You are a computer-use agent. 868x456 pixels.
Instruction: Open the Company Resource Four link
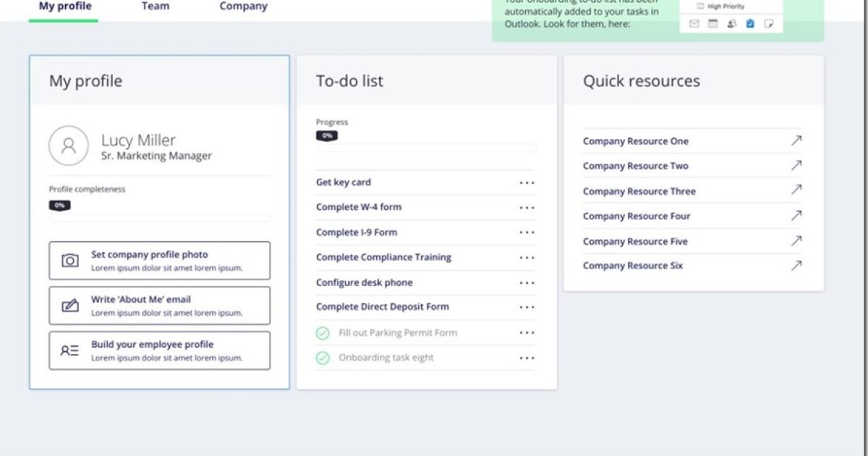pos(637,216)
